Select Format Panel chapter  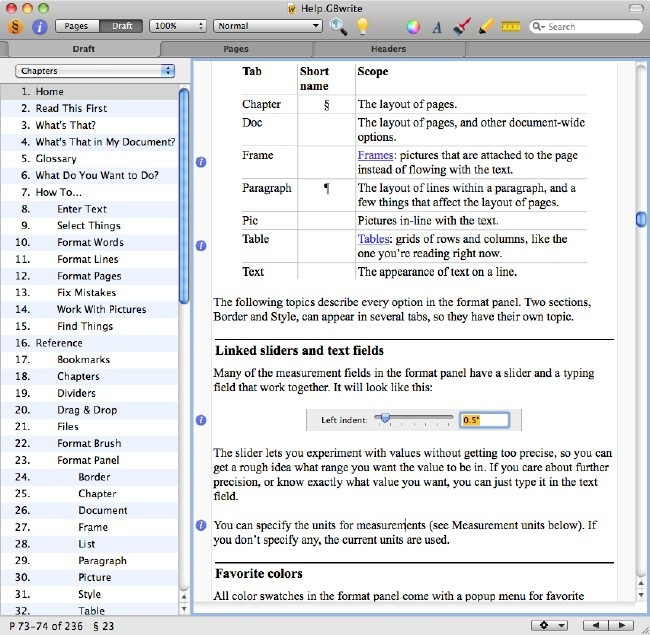pyautogui.click(x=90, y=460)
